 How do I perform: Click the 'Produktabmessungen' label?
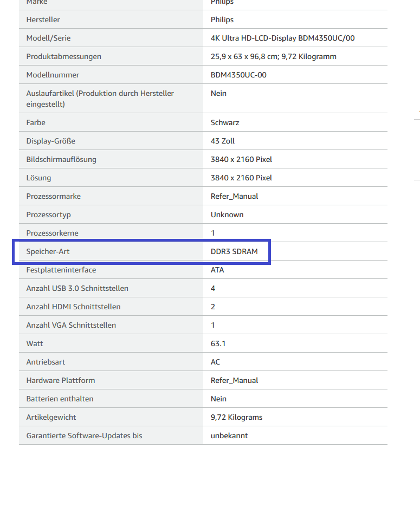(x=64, y=56)
